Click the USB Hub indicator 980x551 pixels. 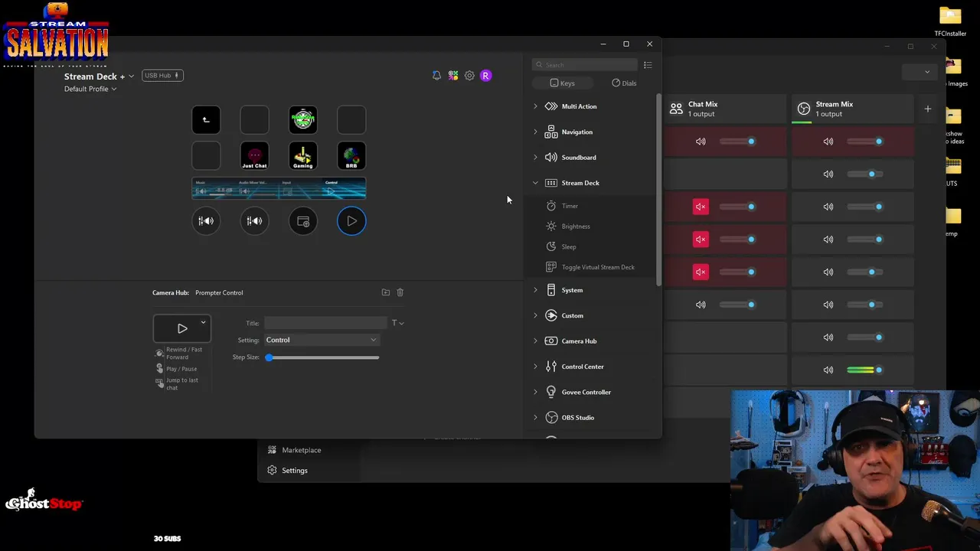pos(162,75)
